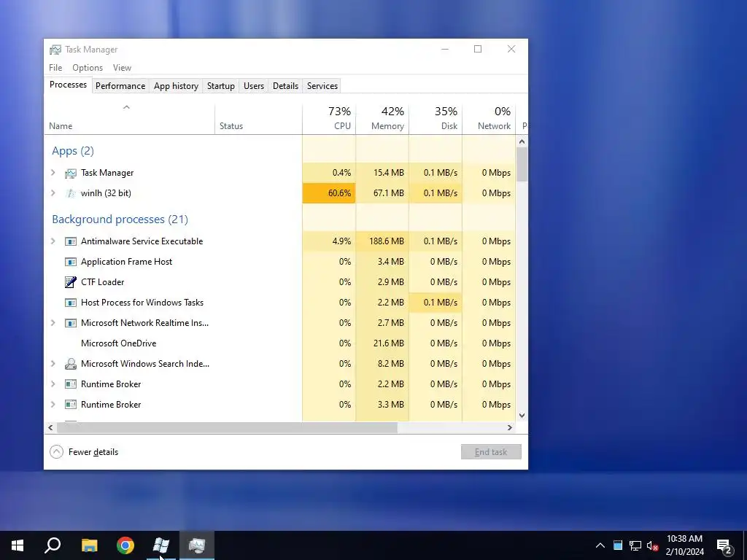Click the Host Process for Windows Tasks icon
The width and height of the screenshot is (747, 560).
pyautogui.click(x=71, y=303)
